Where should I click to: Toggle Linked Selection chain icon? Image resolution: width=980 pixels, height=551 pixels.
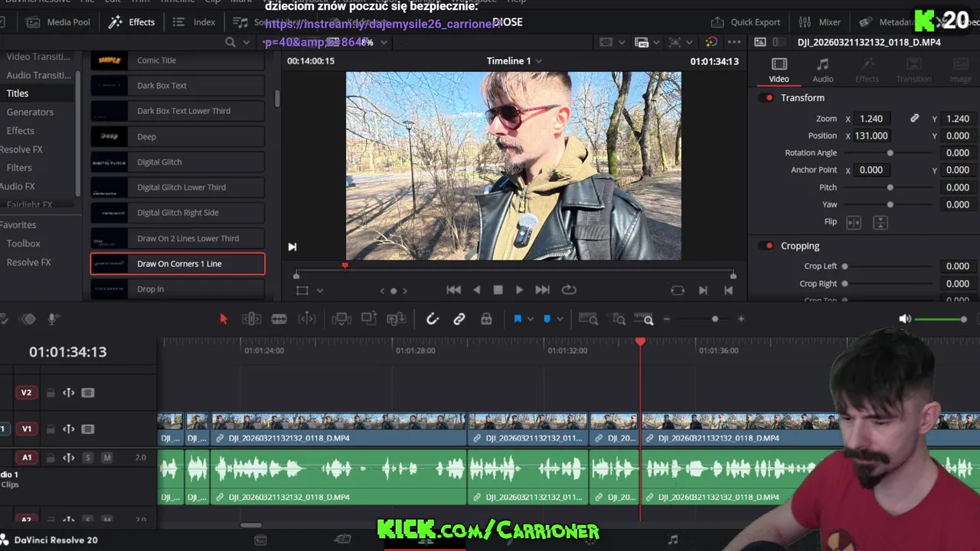tap(459, 319)
